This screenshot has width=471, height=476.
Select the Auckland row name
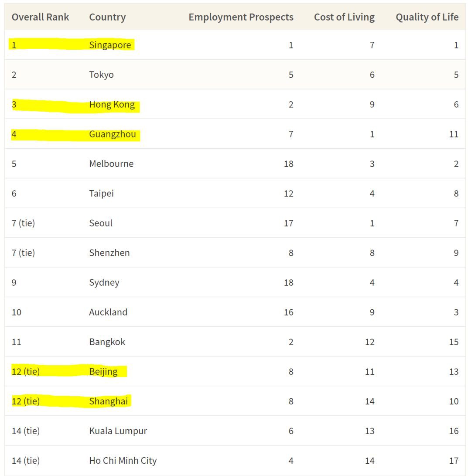108,312
